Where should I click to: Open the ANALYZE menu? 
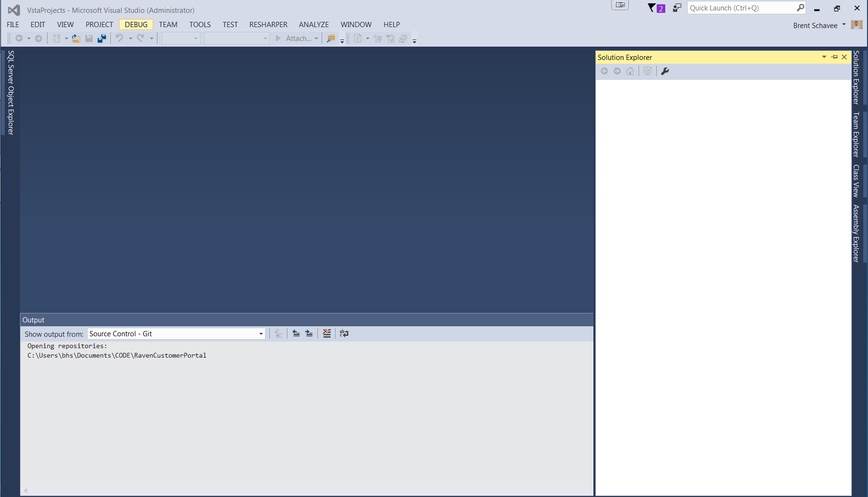coord(314,25)
